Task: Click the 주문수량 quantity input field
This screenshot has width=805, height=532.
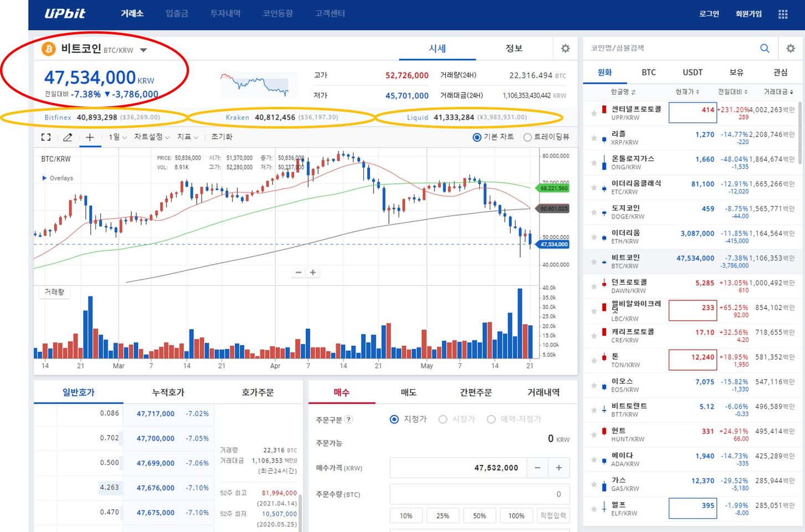Action: click(479, 494)
